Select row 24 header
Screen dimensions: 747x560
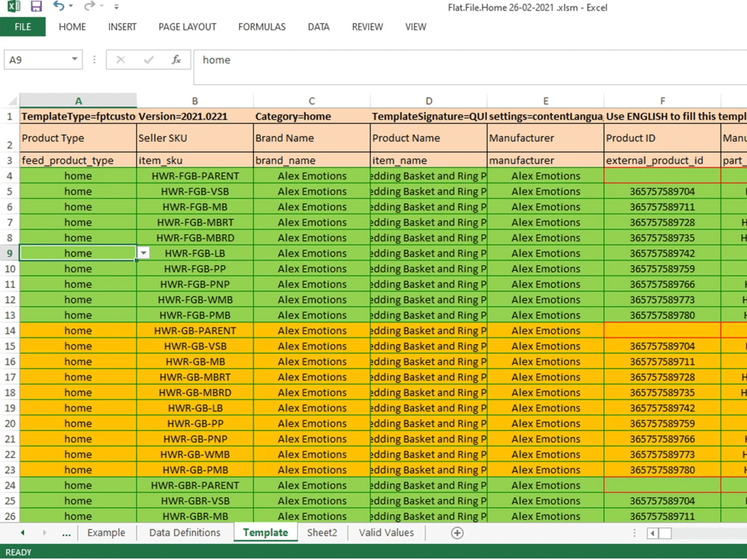10,485
